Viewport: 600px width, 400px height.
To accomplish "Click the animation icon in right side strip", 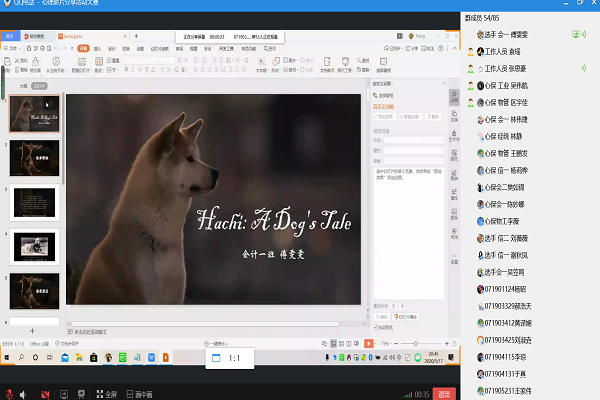I will [x=454, y=96].
